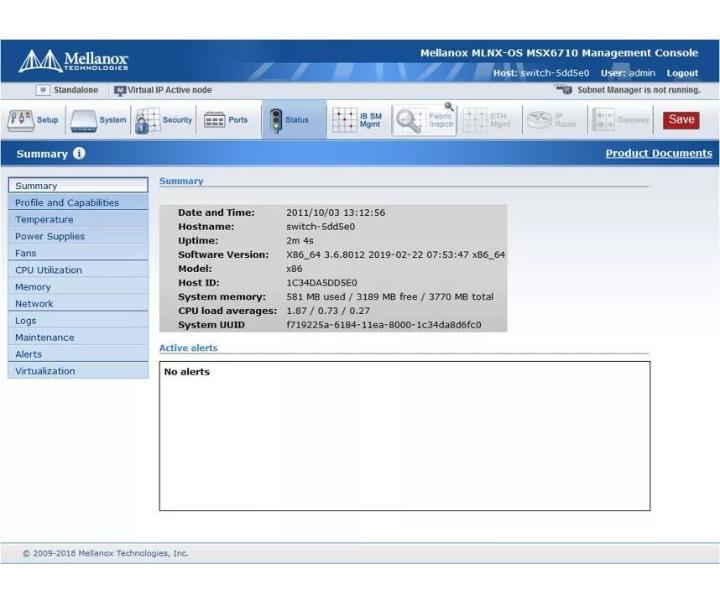Click the Mellanox copyright footer text
720x600 pixels.
click(x=105, y=553)
